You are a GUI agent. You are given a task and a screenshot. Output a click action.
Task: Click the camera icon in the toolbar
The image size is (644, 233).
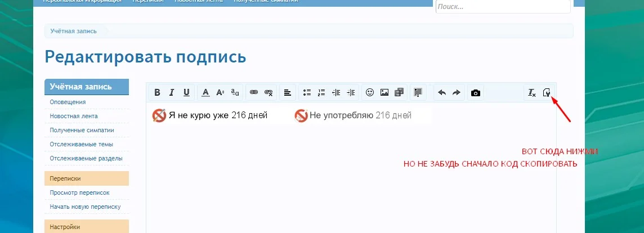tap(476, 92)
